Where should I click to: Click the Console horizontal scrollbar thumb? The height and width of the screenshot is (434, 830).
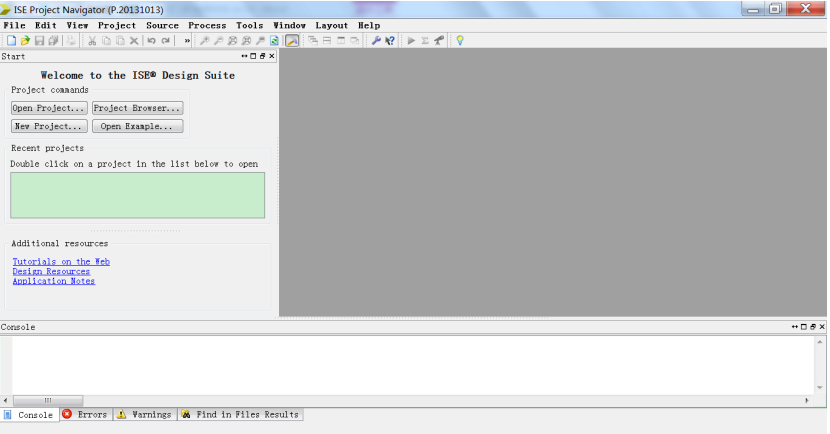[x=48, y=401]
